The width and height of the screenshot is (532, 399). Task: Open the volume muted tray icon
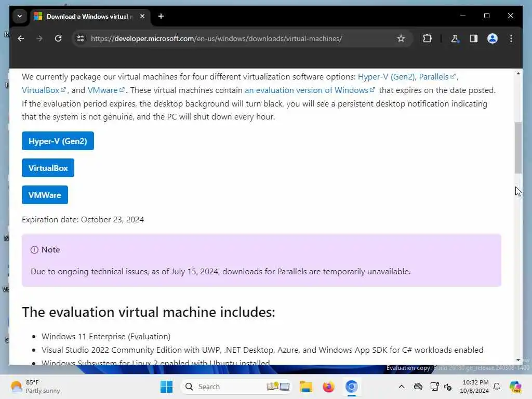[x=448, y=387]
